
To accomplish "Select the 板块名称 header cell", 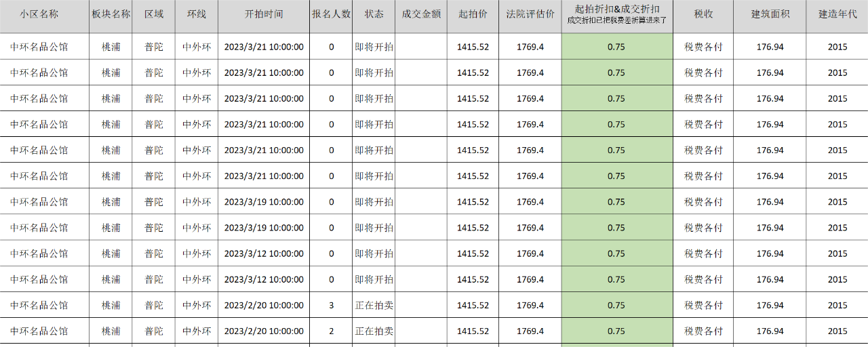I will click(x=111, y=14).
